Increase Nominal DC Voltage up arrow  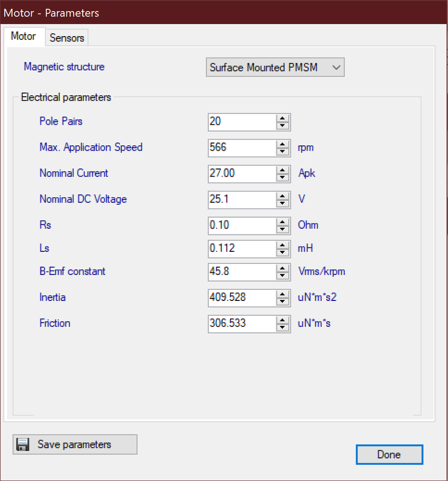282,196
